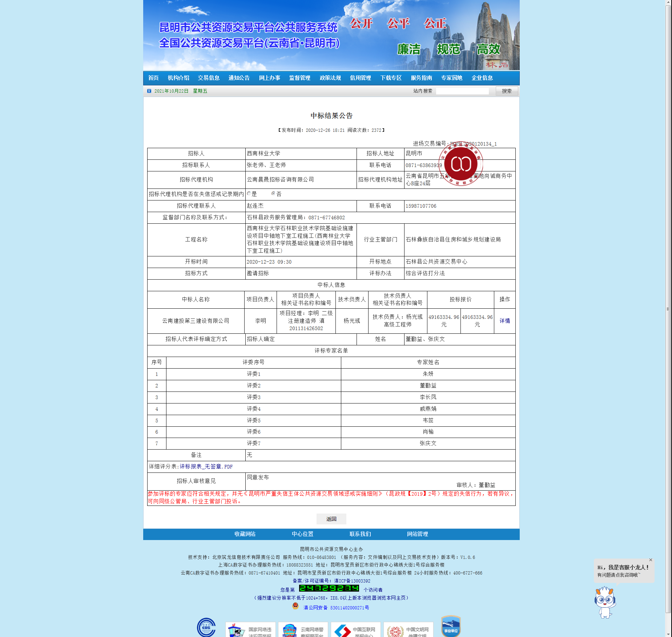Click the 石林 header banner image
672x637 pixels.
point(331,35)
